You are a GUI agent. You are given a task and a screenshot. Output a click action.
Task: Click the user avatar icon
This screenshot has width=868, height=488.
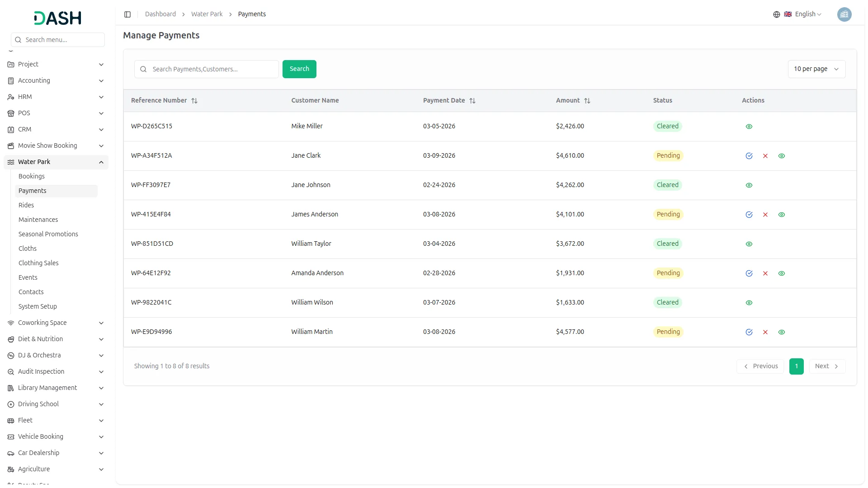point(844,14)
